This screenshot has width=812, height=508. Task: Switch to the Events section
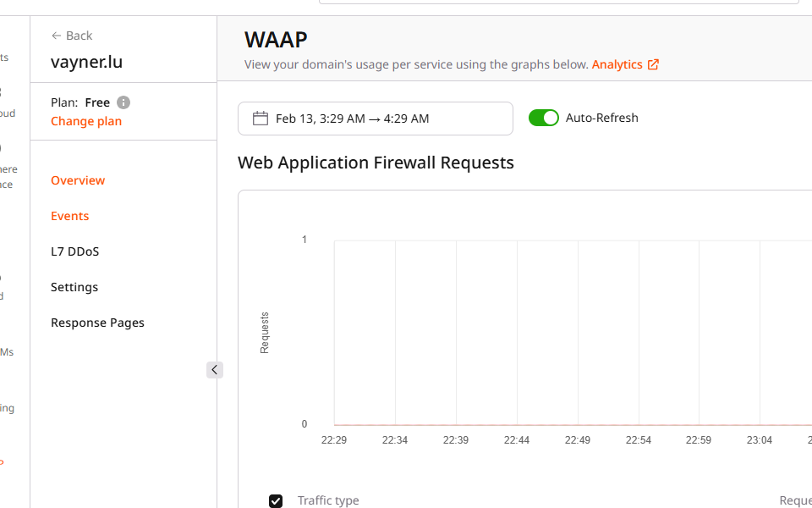pyautogui.click(x=69, y=216)
